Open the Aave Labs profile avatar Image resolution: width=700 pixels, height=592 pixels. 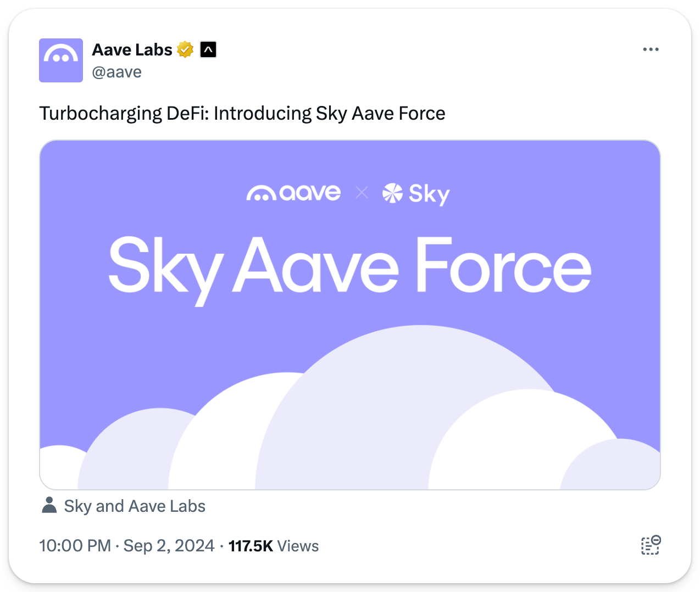[x=61, y=60]
